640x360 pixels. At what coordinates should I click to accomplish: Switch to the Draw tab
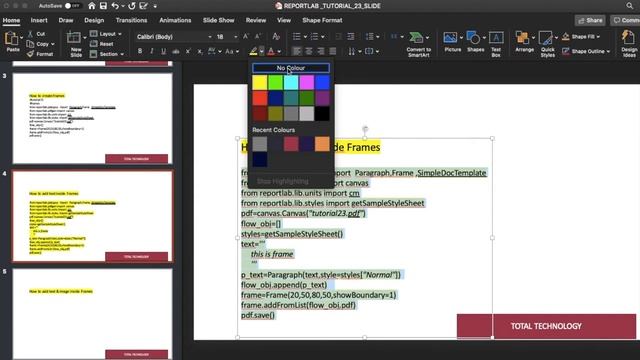click(66, 20)
